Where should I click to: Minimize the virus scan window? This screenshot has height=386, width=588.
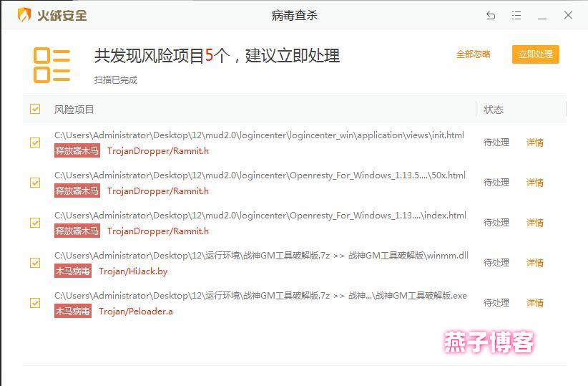coord(542,18)
